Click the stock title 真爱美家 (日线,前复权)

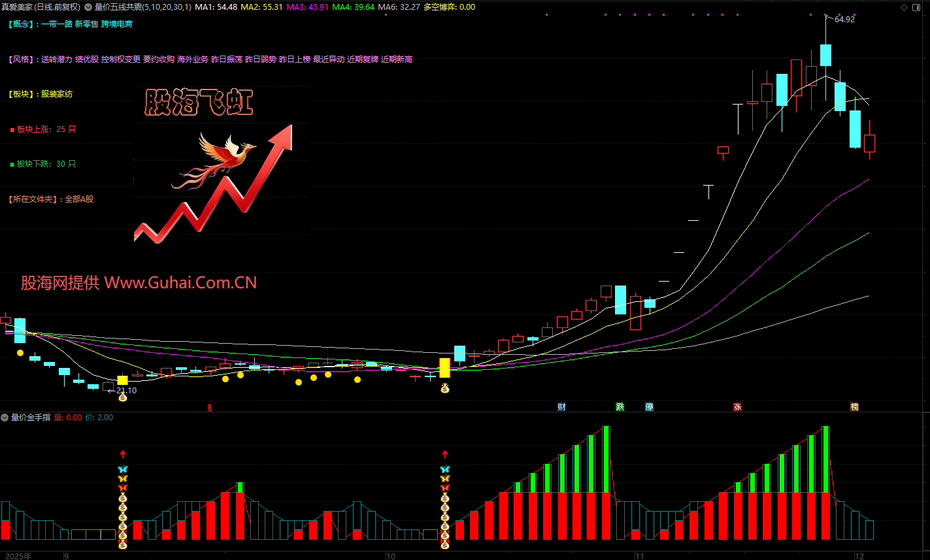coord(41,7)
